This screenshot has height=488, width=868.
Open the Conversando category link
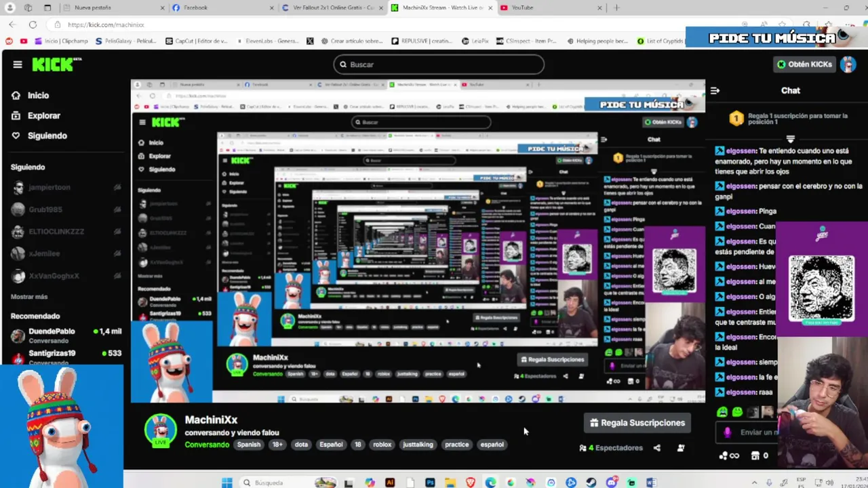tap(207, 445)
